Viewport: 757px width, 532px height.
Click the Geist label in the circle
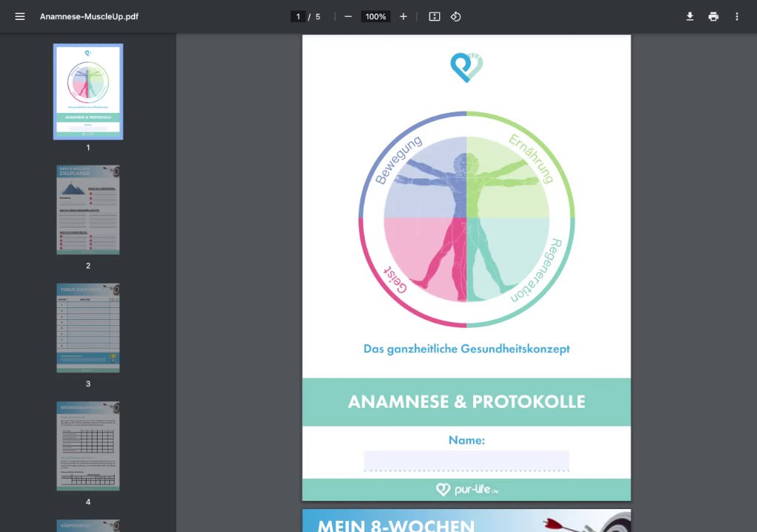coord(396,279)
